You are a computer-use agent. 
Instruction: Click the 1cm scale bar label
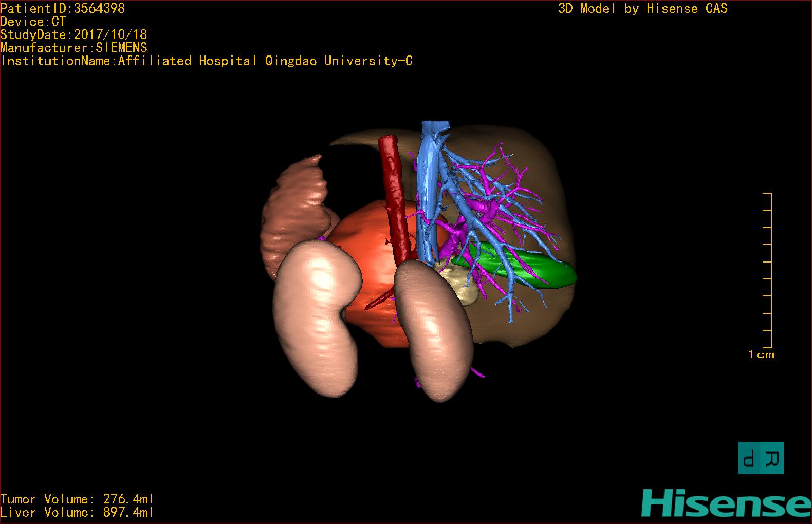pyautogui.click(x=761, y=354)
